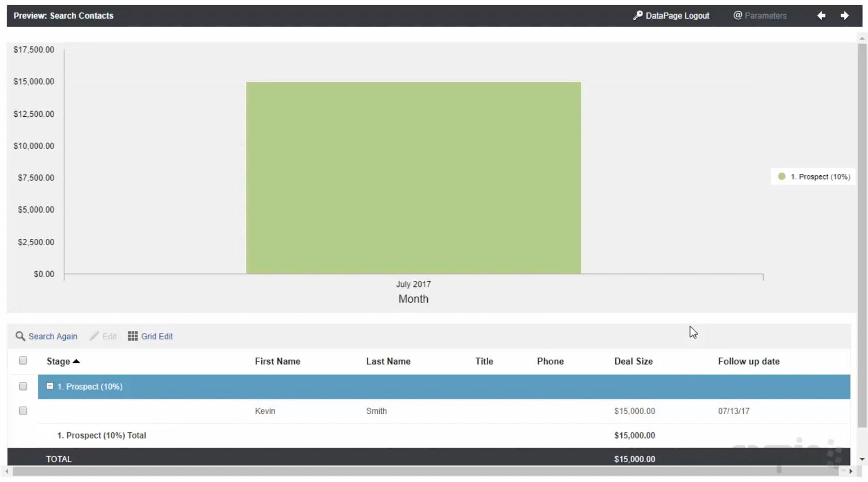Click the Edit pencil icon

[x=94, y=336]
